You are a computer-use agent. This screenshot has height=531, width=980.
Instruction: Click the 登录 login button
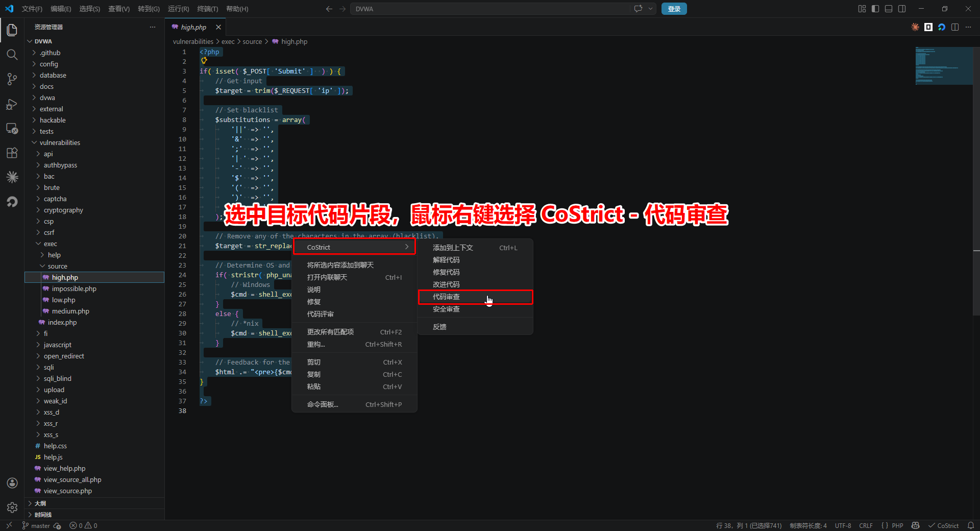pos(674,9)
